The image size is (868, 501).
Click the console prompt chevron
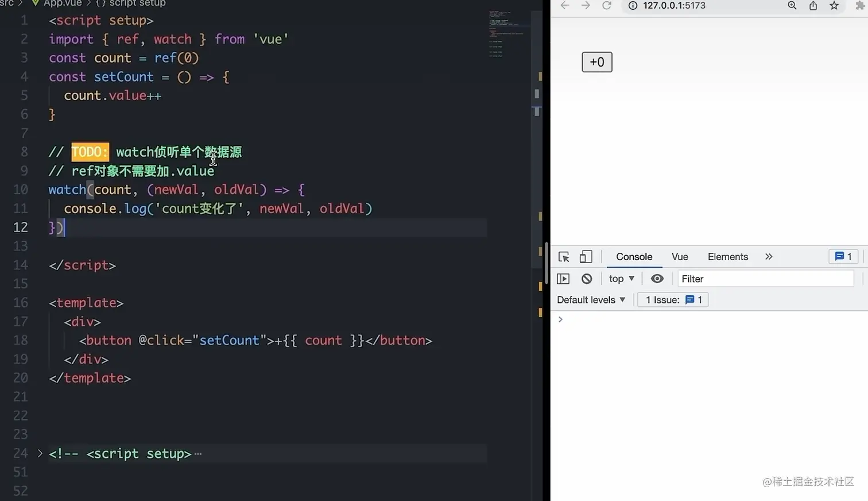[560, 319]
